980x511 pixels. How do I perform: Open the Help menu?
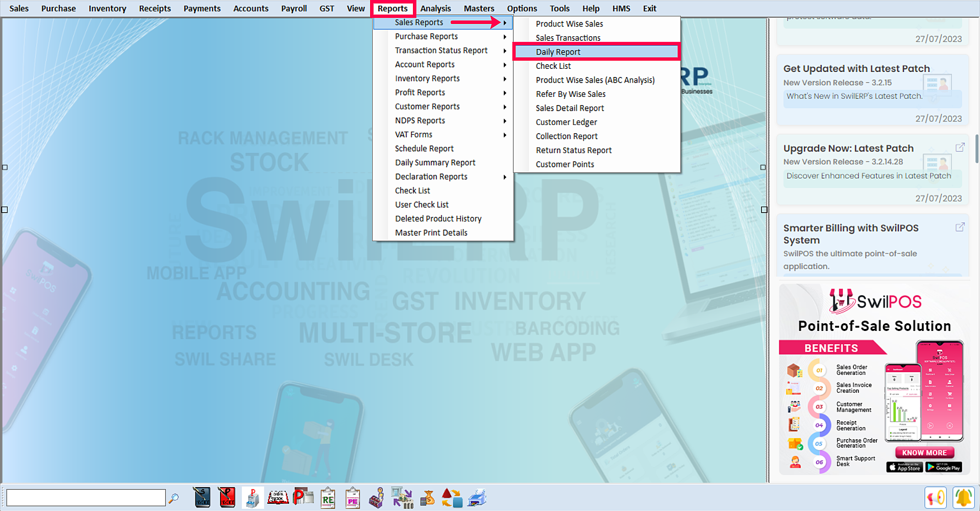tap(591, 9)
